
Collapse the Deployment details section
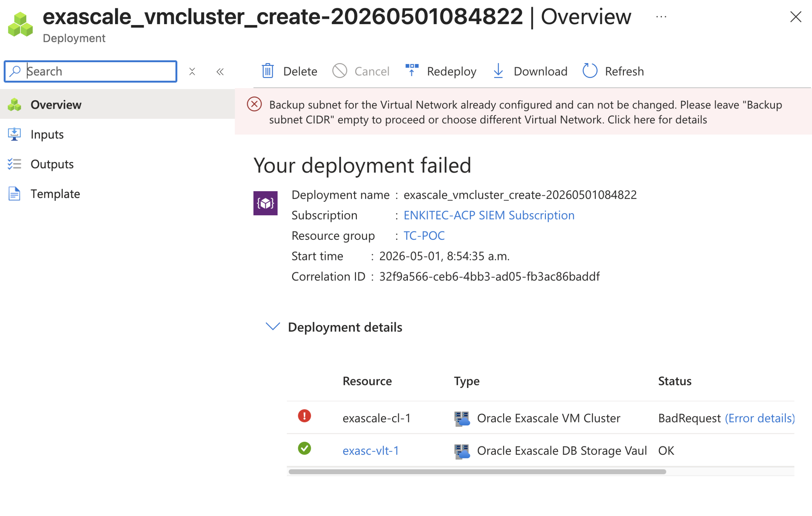click(x=272, y=326)
